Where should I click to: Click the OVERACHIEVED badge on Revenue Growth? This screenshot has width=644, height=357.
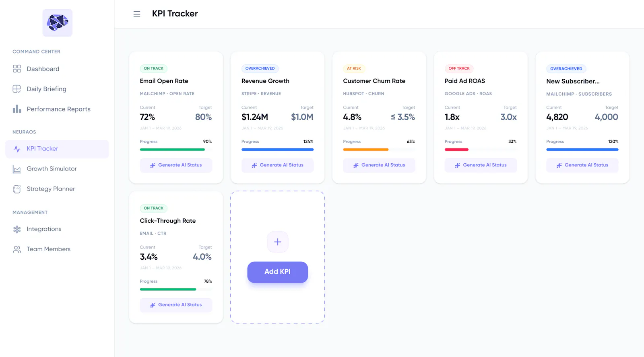pyautogui.click(x=260, y=69)
